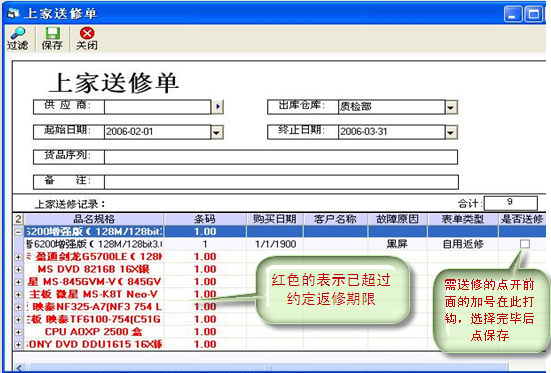The image size is (551, 373).
Task: Click the 客户名称 column header
Action: pos(335,219)
